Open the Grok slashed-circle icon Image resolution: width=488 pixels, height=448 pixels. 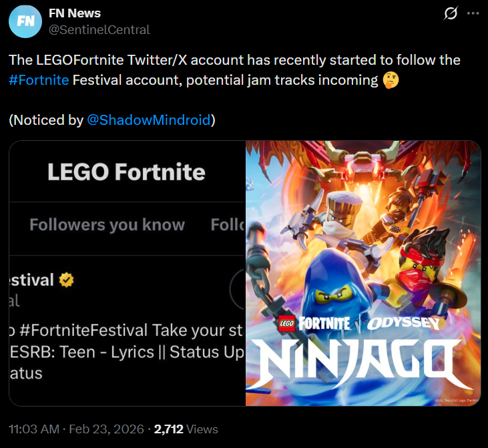coord(450,13)
